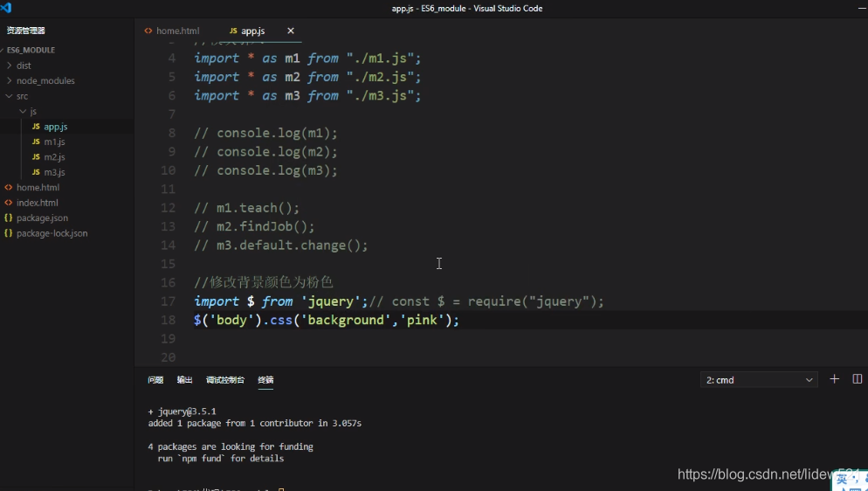Collapse the src folder
This screenshot has width=868, height=491.
coord(22,96)
